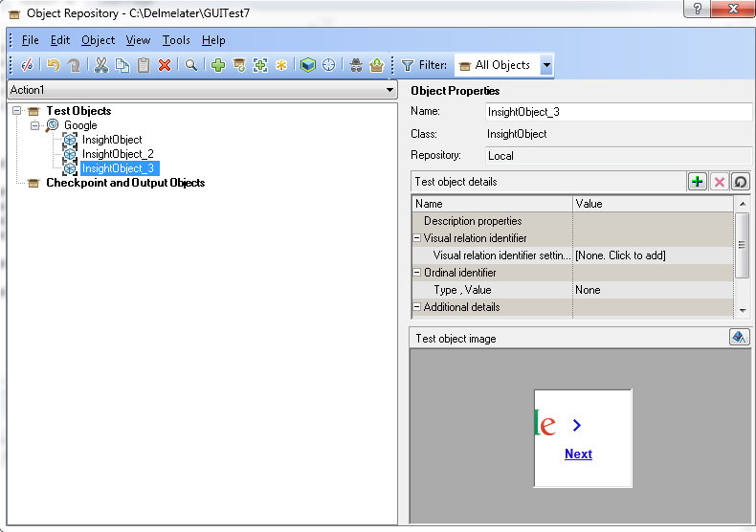The image size is (756, 532).
Task: Click the Highlight in Application cube icon
Action: (307, 65)
